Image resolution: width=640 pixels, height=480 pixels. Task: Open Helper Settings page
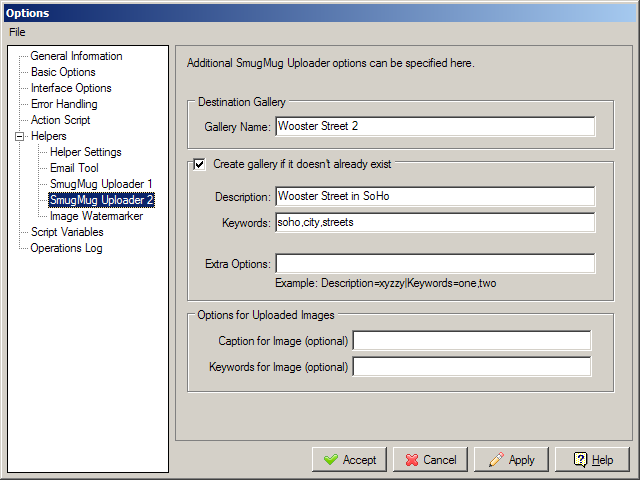point(86,152)
